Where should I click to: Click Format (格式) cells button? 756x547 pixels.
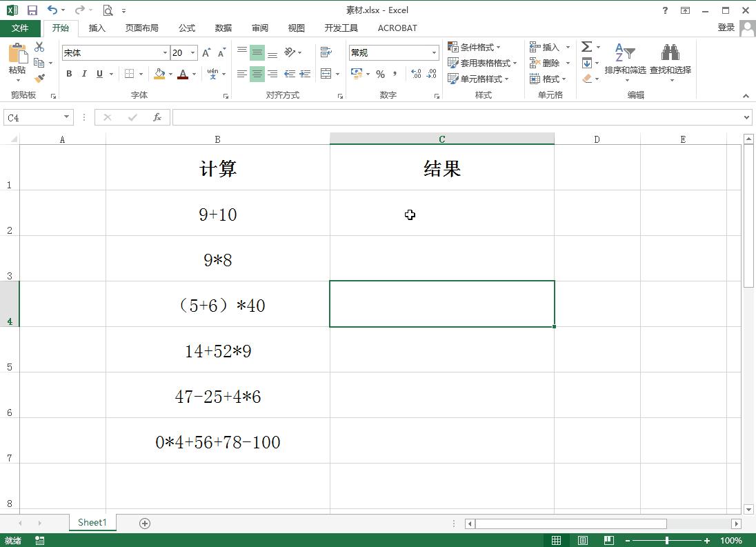pos(548,79)
